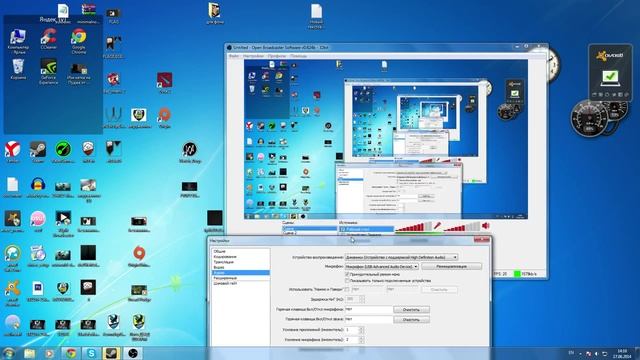This screenshot has height=360, width=640.
Task: Switch to Steam in the taskbar
Action: [x=112, y=353]
